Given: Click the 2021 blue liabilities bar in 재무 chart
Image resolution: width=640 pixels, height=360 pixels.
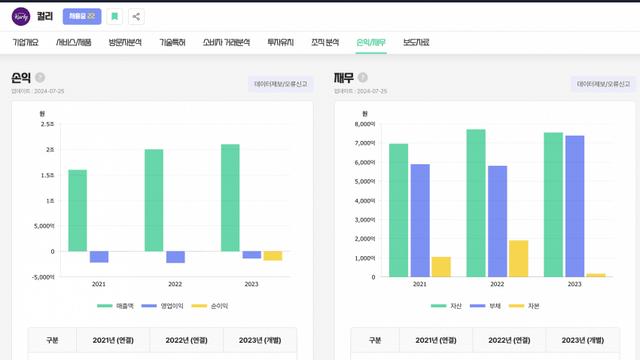Looking at the screenshot, I should tap(420, 220).
